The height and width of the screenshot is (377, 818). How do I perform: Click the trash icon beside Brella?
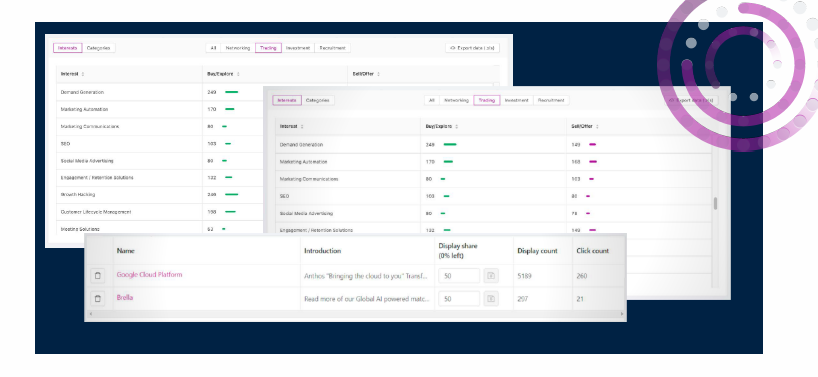coord(98,298)
